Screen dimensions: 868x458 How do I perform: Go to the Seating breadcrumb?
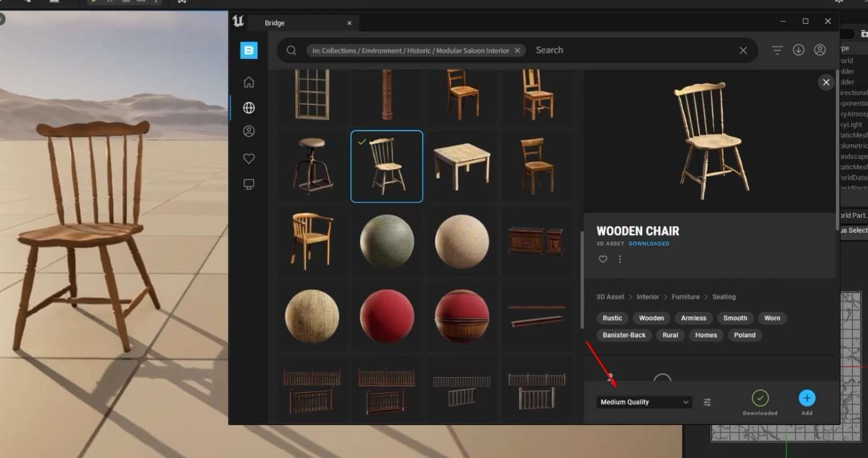point(724,297)
